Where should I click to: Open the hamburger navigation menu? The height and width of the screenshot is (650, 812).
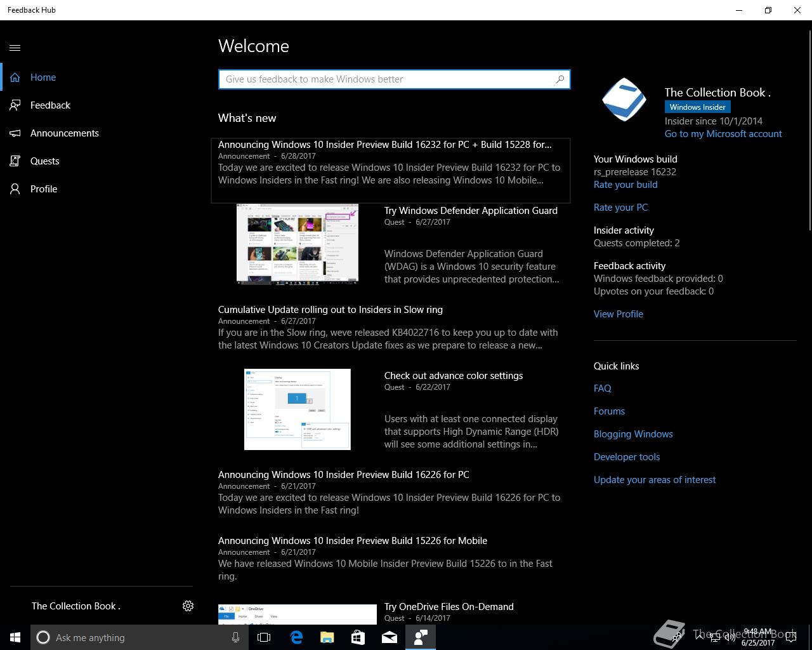pyautogui.click(x=15, y=48)
